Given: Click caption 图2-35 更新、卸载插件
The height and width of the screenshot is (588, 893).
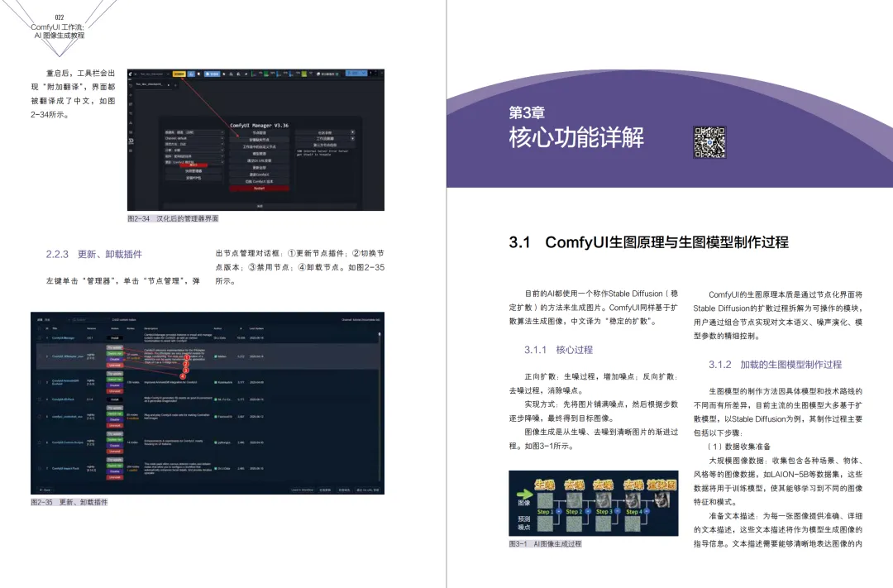Looking at the screenshot, I should pos(69,502).
